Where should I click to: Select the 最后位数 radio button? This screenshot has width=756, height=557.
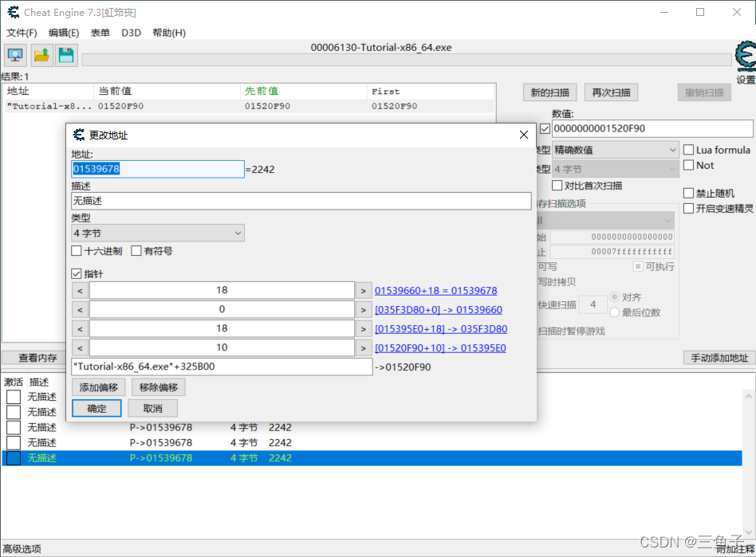614,312
